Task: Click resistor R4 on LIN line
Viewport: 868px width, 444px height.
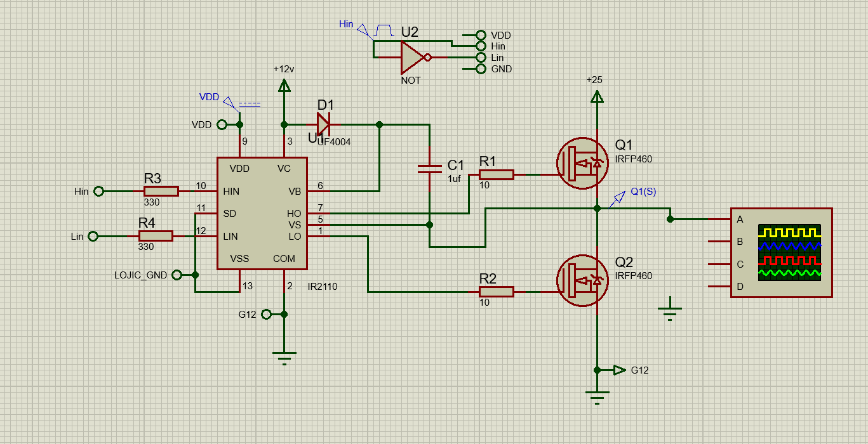Action: 156,236
